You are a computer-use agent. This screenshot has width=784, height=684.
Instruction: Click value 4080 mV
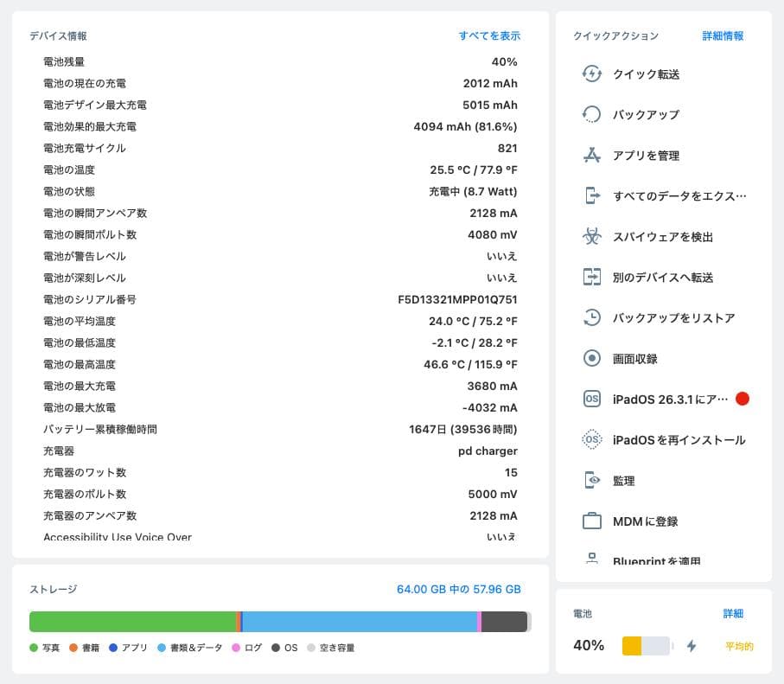(493, 234)
